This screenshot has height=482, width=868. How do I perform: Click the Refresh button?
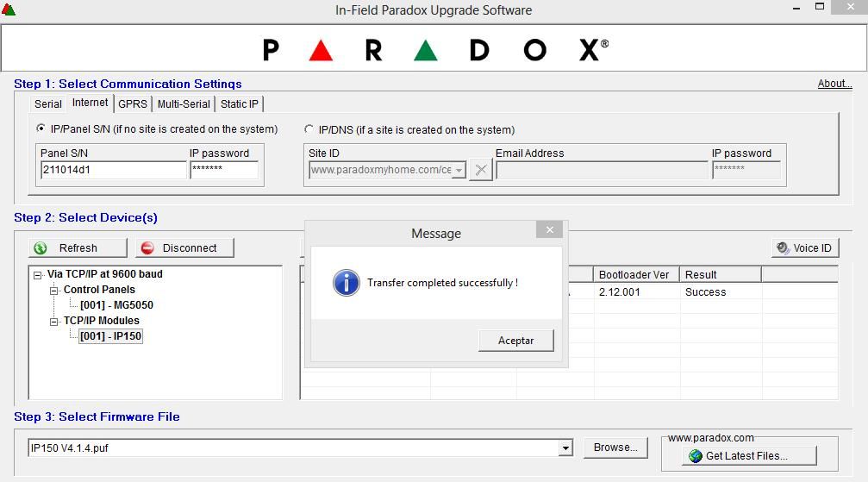(78, 248)
